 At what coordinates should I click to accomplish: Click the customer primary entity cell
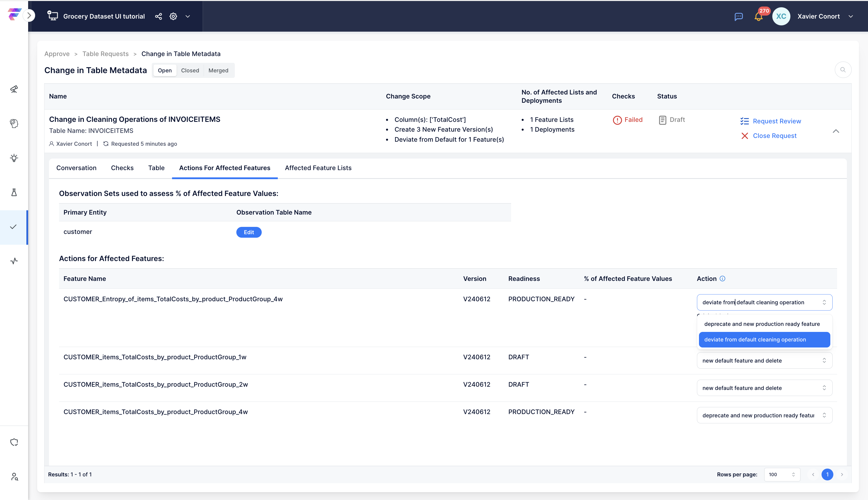(78, 232)
